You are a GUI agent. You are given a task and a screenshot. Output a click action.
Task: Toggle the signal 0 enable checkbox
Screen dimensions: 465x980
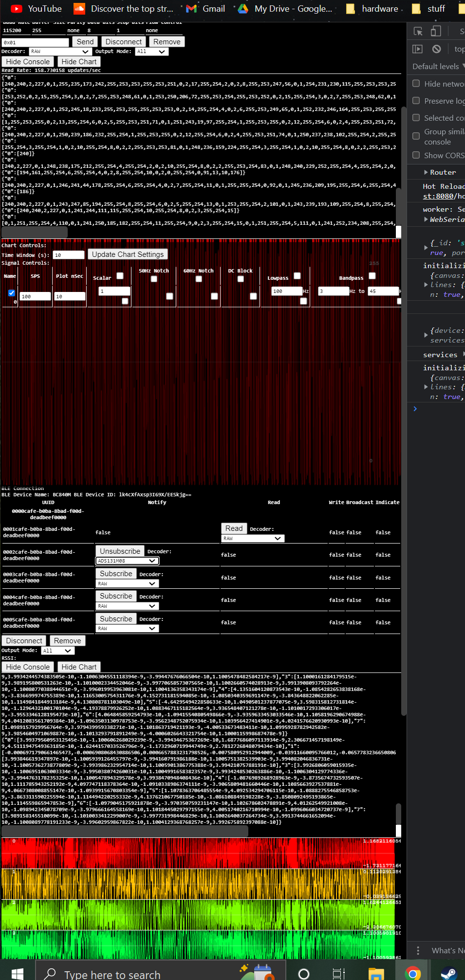12,293
